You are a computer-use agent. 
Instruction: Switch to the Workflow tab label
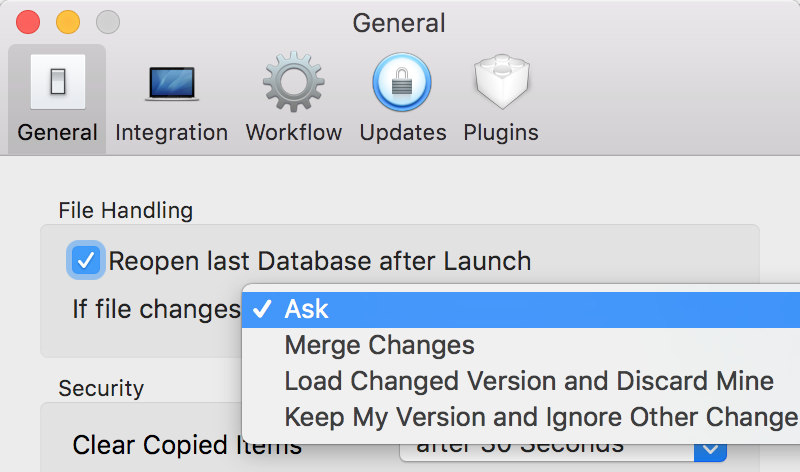(x=294, y=133)
